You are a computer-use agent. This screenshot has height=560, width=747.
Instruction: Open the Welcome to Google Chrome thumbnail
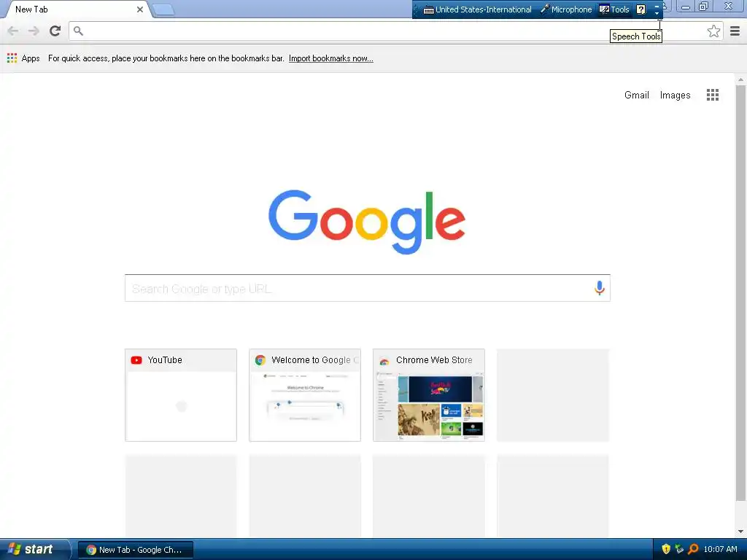304,394
